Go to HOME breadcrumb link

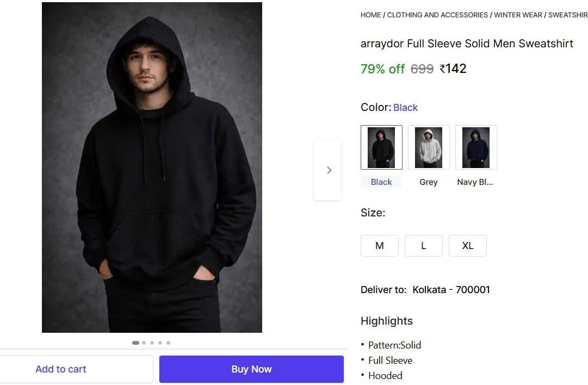[x=370, y=15]
